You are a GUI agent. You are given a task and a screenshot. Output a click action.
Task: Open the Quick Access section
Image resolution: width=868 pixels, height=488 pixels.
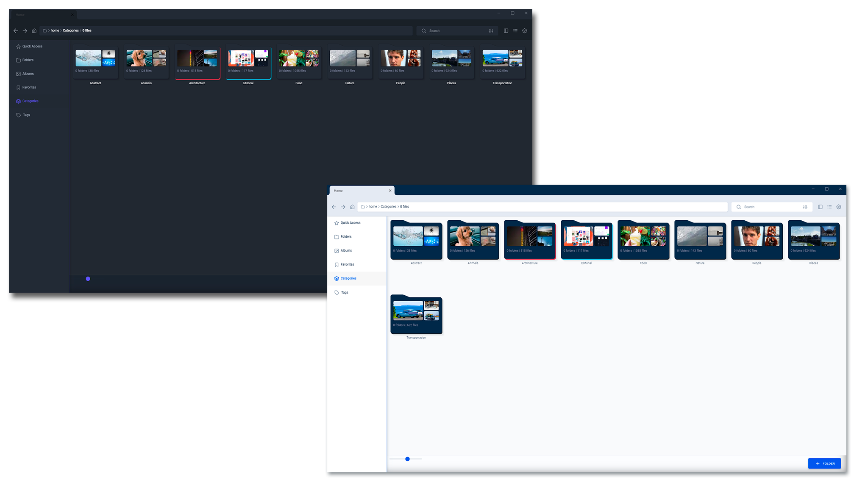[x=350, y=222]
